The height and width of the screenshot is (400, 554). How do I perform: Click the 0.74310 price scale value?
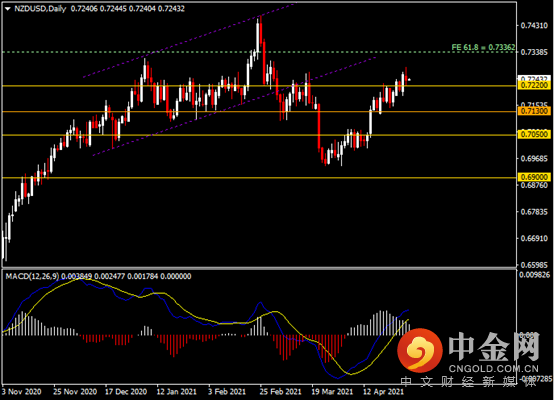tap(534, 26)
